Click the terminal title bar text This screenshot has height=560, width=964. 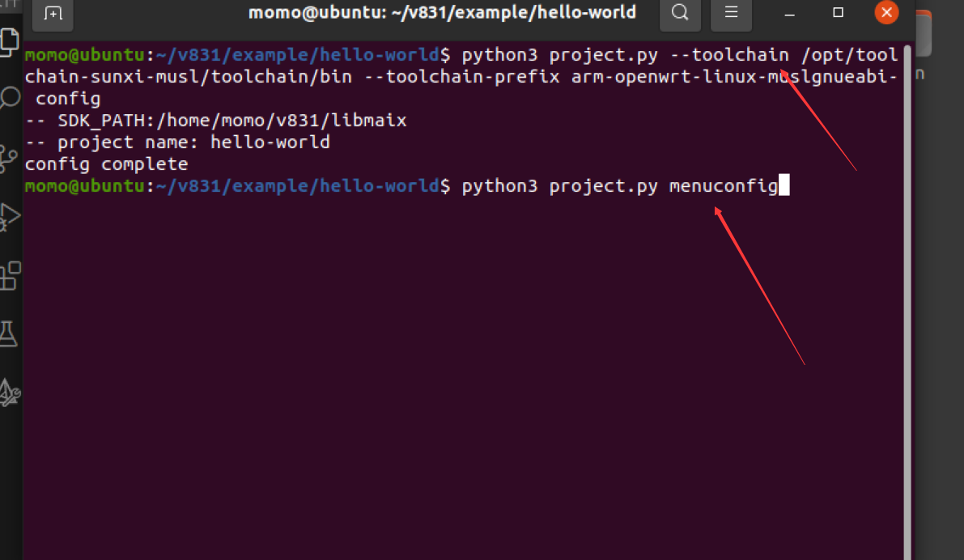click(442, 13)
